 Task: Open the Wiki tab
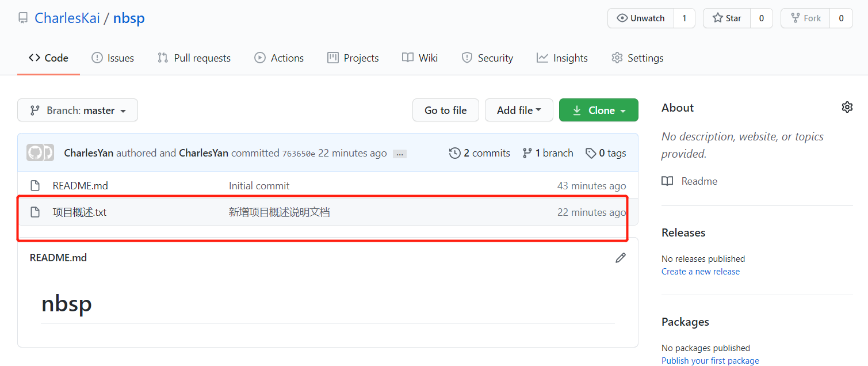[420, 58]
